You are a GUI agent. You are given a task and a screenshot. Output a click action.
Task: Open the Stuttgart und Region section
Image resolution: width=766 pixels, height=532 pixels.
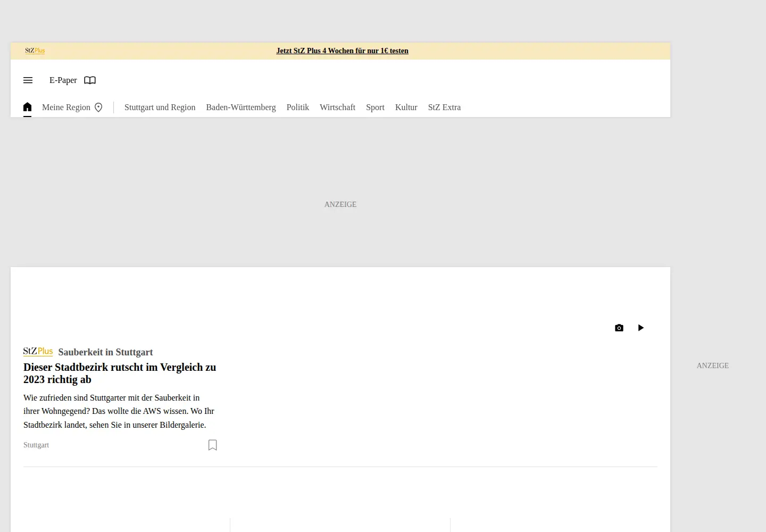[x=160, y=107]
